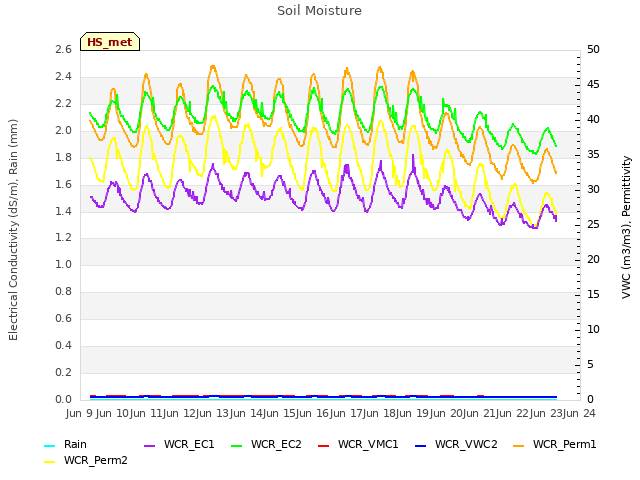Click the 35 right axis tick value
The height and width of the screenshot is (480, 640).
593,155
